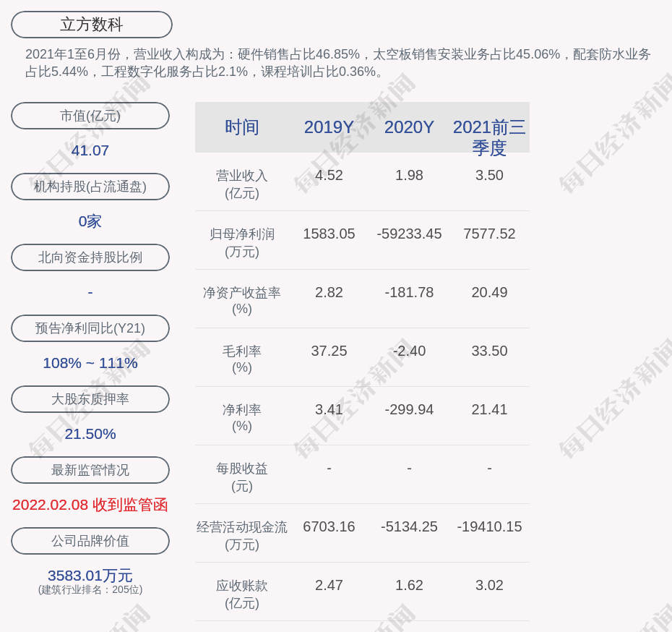This screenshot has height=632, width=672.
Task: Select net margin value 3.41
Action: pos(329,410)
